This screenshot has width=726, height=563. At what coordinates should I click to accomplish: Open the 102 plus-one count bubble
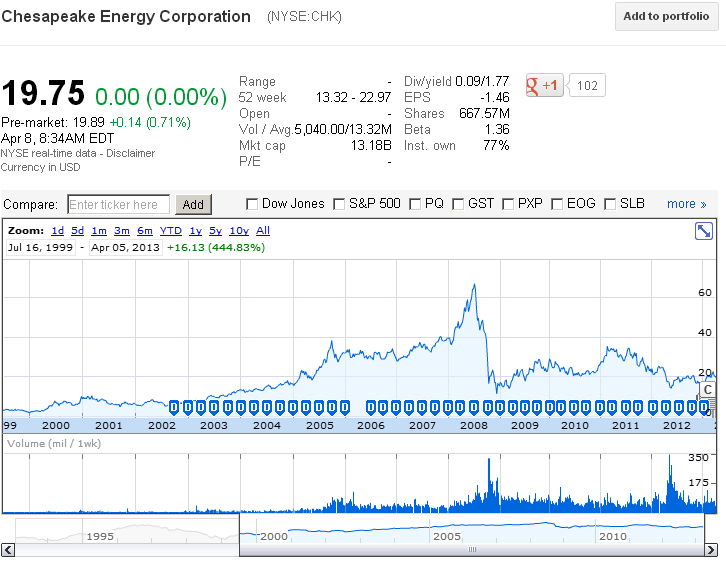pyautogui.click(x=587, y=85)
